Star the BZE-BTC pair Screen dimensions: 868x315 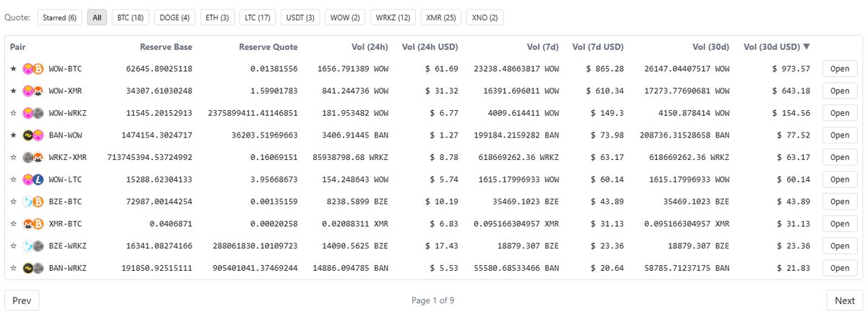(13, 201)
